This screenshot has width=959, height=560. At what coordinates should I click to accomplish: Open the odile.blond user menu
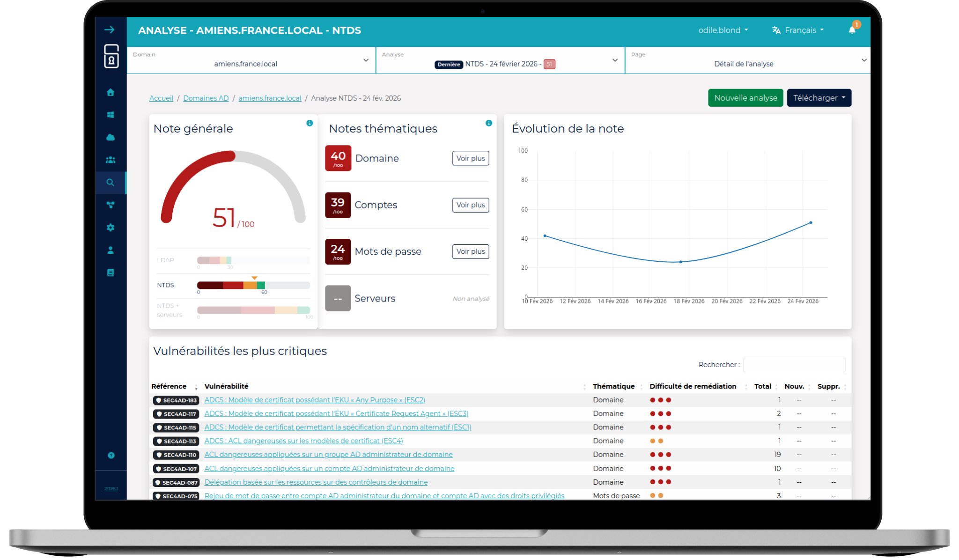[x=723, y=30]
